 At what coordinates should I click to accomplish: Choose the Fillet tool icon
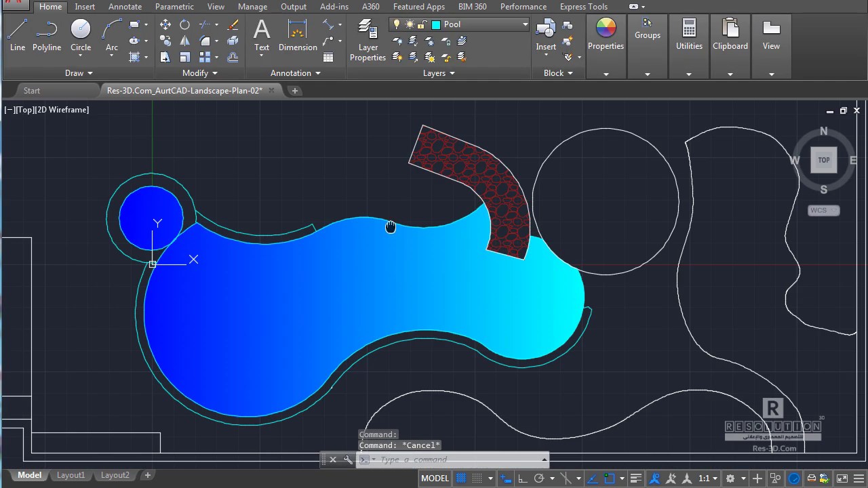205,41
